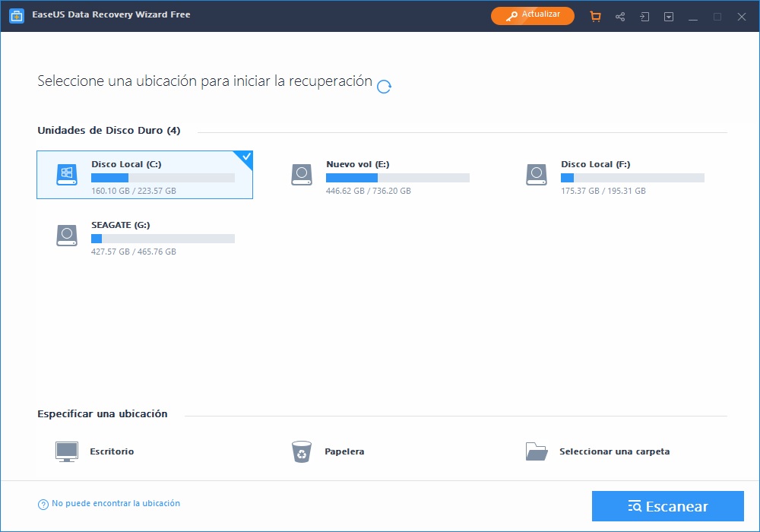Choose the Disco Local (F:) drive icon
Image resolution: width=760 pixels, height=532 pixels.
pyautogui.click(x=537, y=175)
